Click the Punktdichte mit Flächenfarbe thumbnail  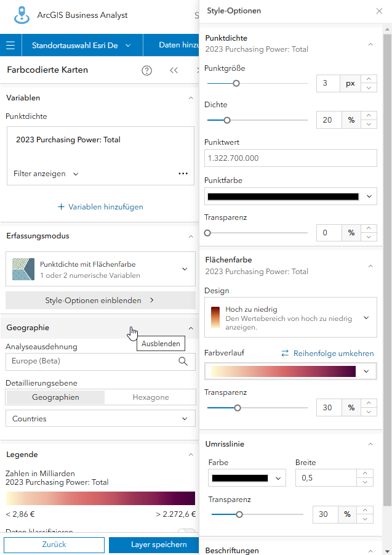tap(23, 269)
